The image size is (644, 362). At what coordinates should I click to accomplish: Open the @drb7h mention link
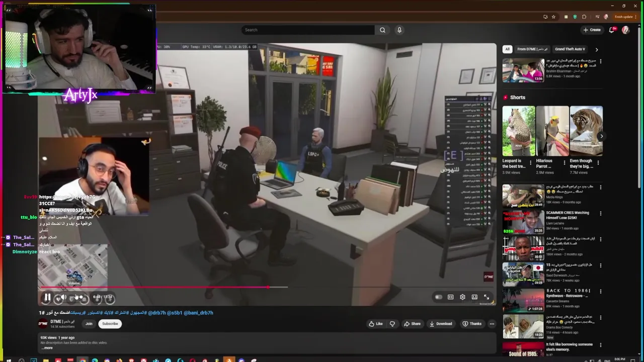(x=157, y=313)
